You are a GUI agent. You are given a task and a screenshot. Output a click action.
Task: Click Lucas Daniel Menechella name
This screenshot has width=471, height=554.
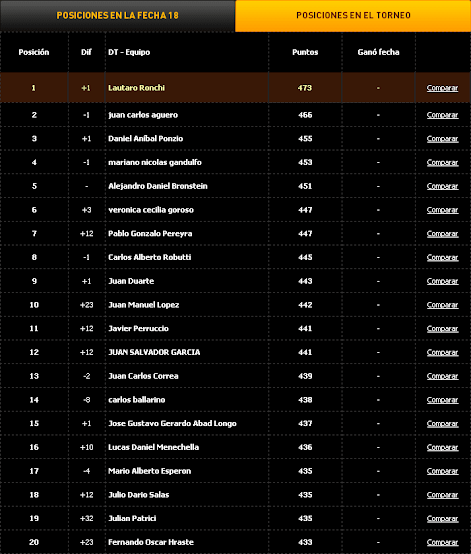153,447
